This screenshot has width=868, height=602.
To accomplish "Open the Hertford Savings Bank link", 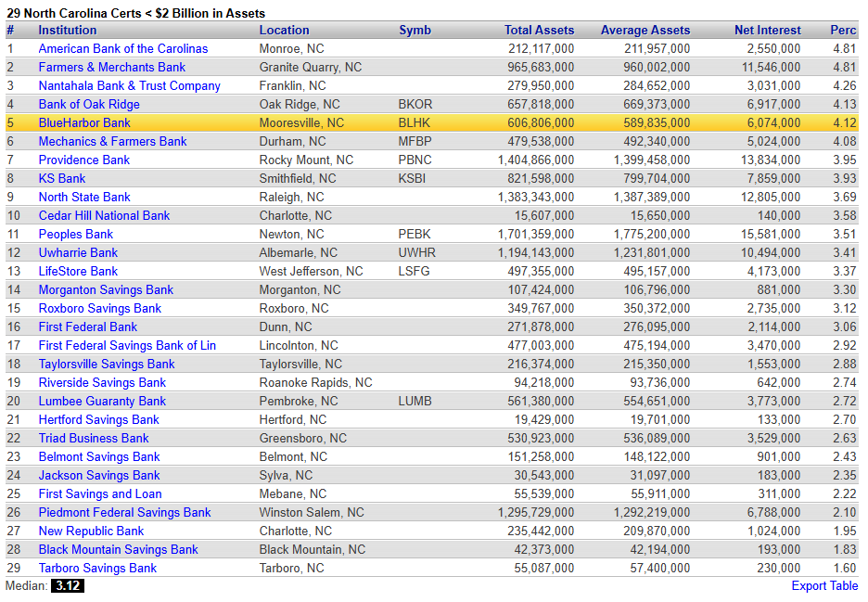I will [x=98, y=420].
